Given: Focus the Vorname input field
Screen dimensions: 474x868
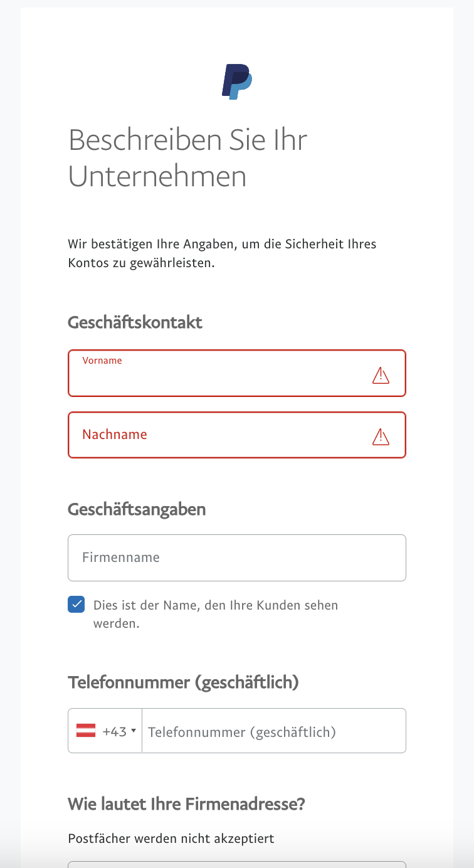Looking at the screenshot, I should tap(219, 378).
